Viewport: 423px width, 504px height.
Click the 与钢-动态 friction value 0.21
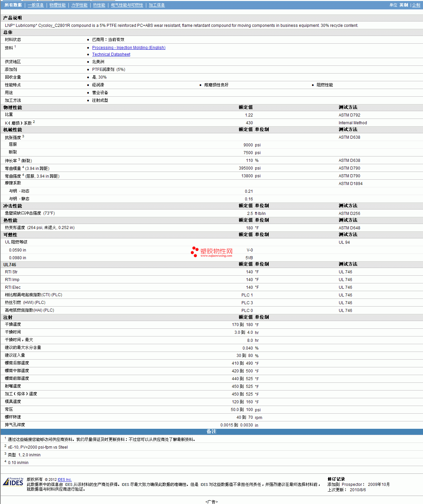pos(249,191)
